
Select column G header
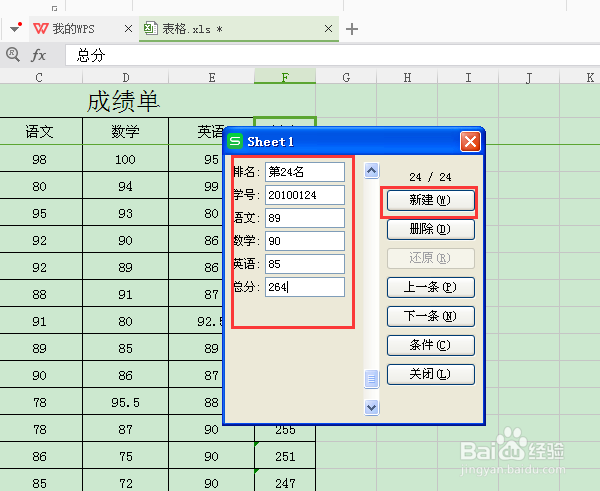pyautogui.click(x=346, y=78)
